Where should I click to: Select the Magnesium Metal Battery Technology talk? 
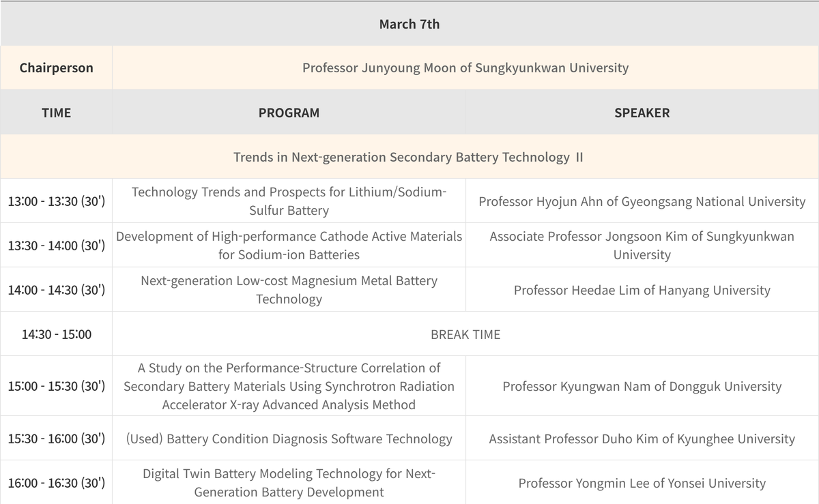pos(289,290)
